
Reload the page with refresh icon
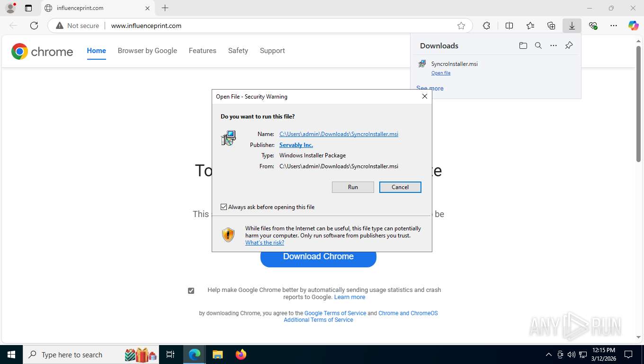(x=34, y=26)
